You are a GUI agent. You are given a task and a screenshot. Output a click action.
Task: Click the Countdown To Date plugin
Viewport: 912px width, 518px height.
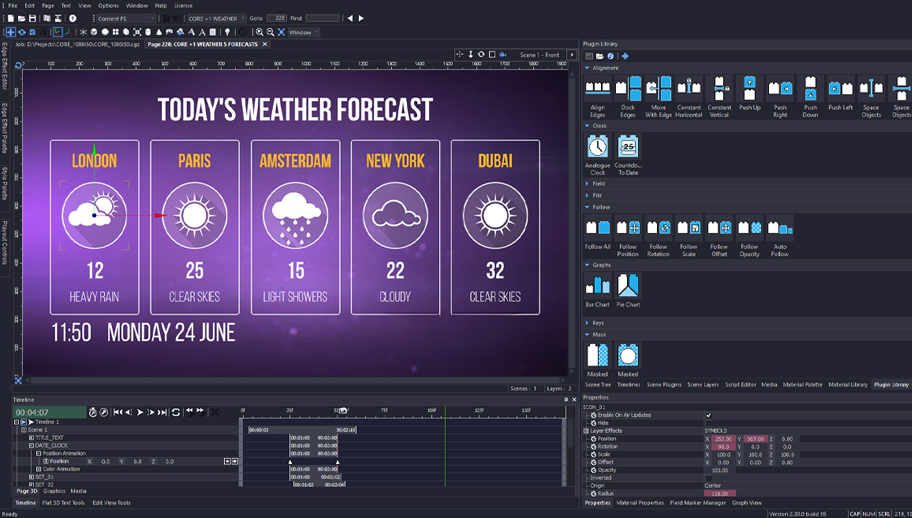(x=628, y=148)
